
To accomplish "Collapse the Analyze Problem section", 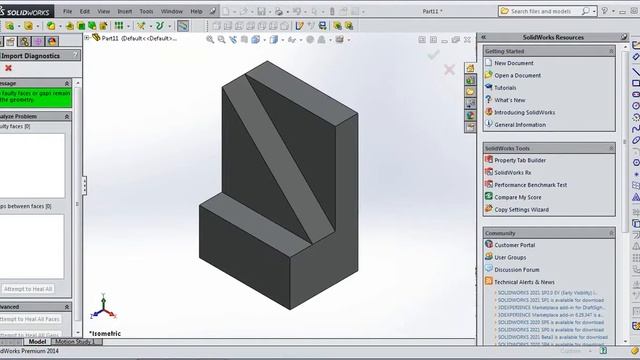I will tap(67, 117).
